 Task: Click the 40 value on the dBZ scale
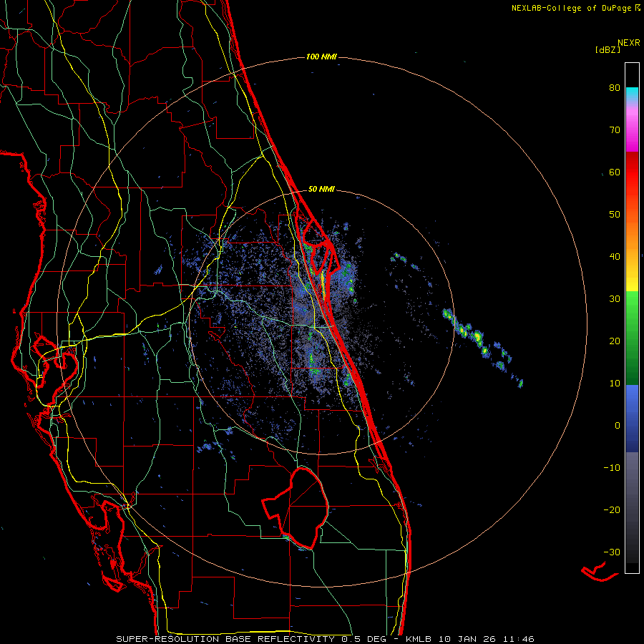(x=615, y=257)
